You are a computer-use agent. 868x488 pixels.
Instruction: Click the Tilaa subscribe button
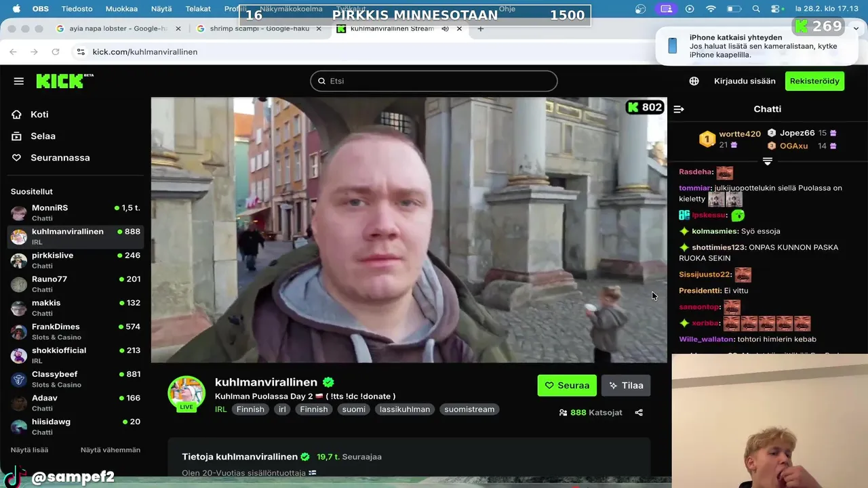[x=626, y=386]
